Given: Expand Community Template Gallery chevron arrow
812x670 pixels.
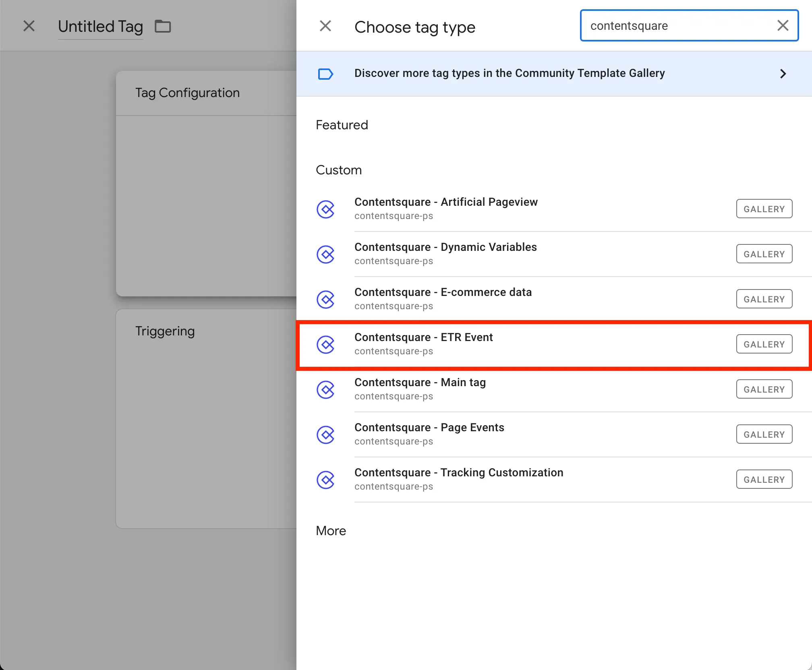Looking at the screenshot, I should pos(783,74).
